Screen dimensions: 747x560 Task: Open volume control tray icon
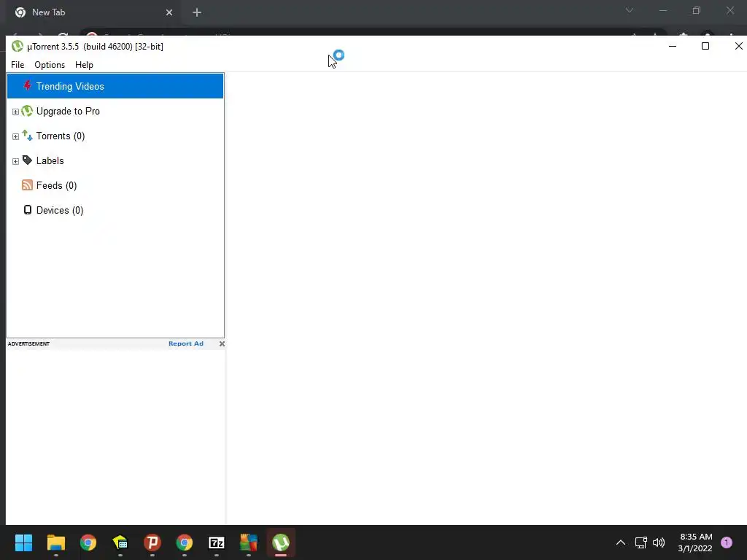point(659,542)
